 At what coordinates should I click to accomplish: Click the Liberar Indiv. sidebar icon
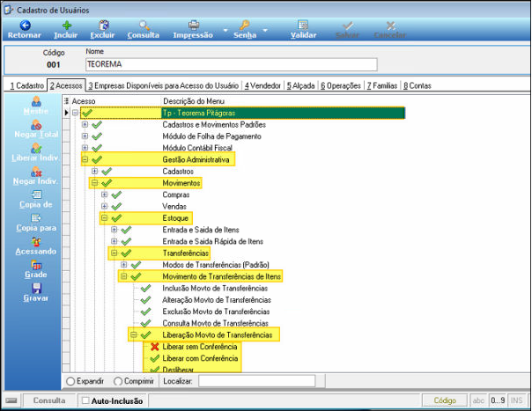click(x=36, y=149)
